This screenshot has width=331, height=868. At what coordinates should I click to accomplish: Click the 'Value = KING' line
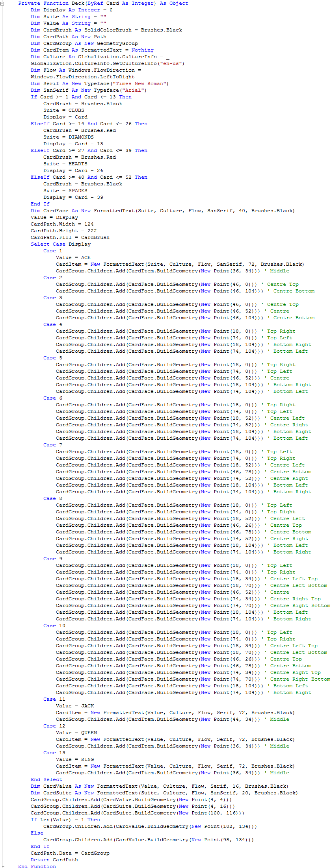75,759
